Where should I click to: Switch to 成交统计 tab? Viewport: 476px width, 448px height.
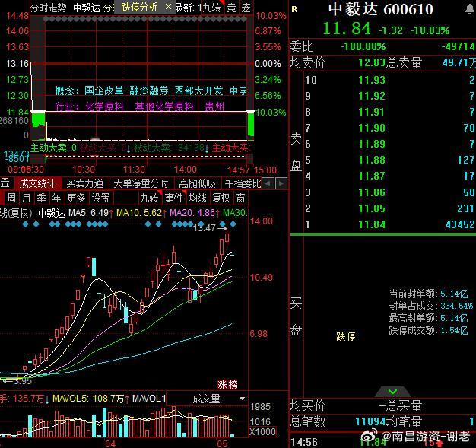click(37, 183)
